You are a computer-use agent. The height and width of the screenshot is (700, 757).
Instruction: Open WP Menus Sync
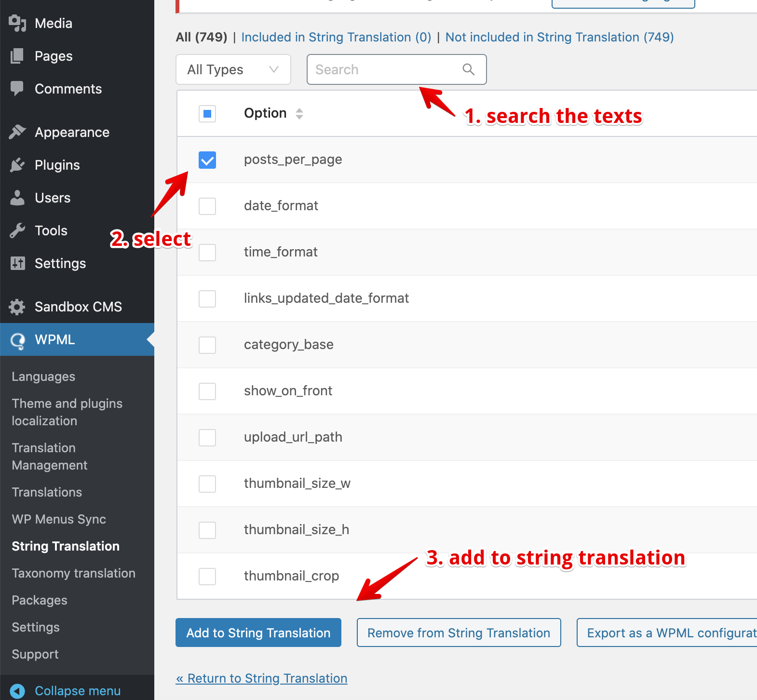coord(59,519)
